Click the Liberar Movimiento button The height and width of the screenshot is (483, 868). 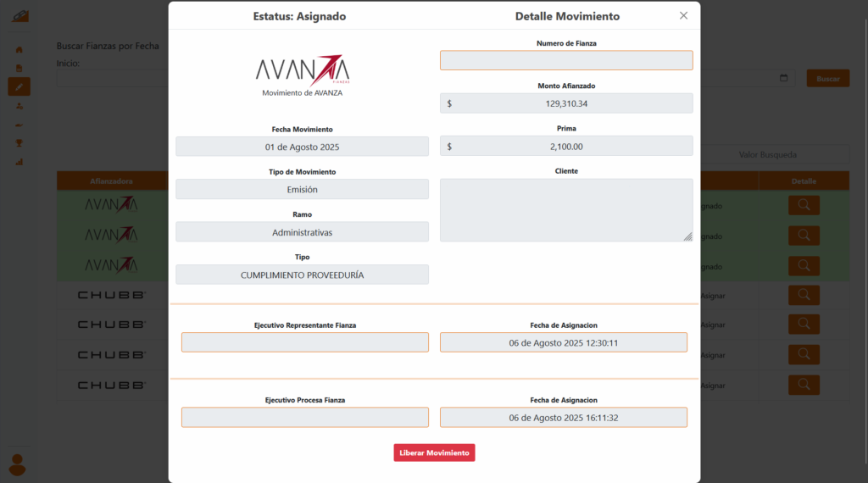[x=434, y=452]
